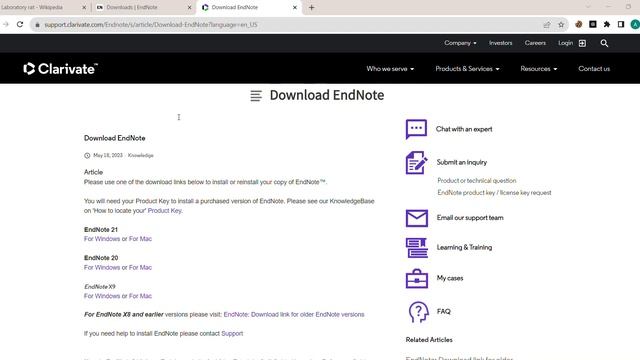Click the forward navigation arrow
Viewport: 640px width, 360px height.
click(6, 24)
